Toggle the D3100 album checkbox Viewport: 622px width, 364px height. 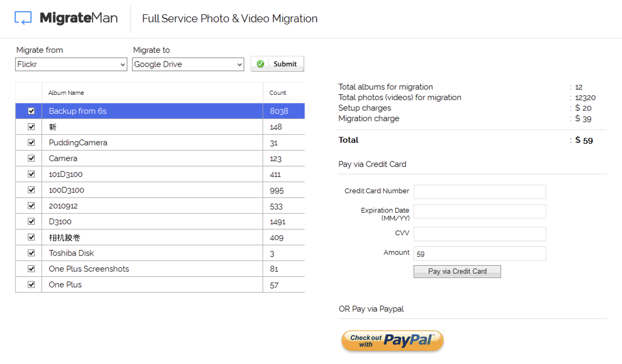pyautogui.click(x=31, y=221)
